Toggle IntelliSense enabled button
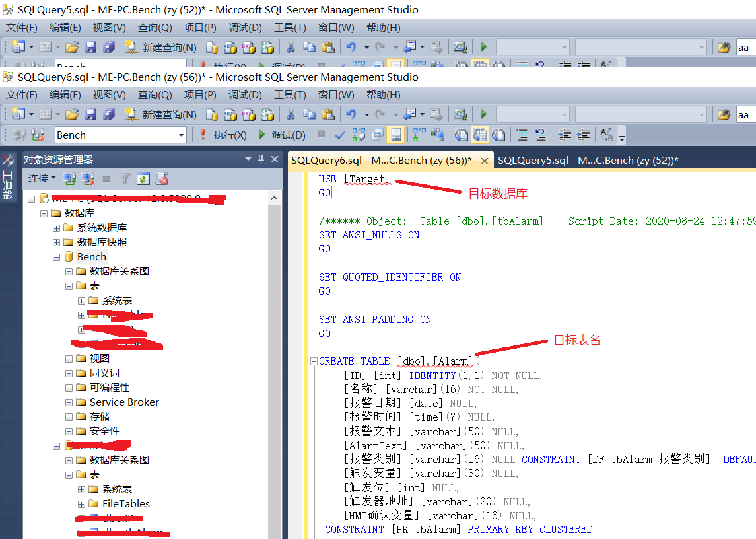The height and width of the screenshot is (539, 756). click(x=396, y=135)
